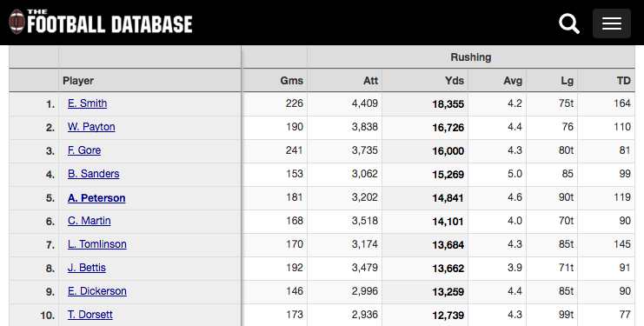Screen dimensions: 644x326
Task: Open E. Dickerson player link
Action: pyautogui.click(x=97, y=290)
